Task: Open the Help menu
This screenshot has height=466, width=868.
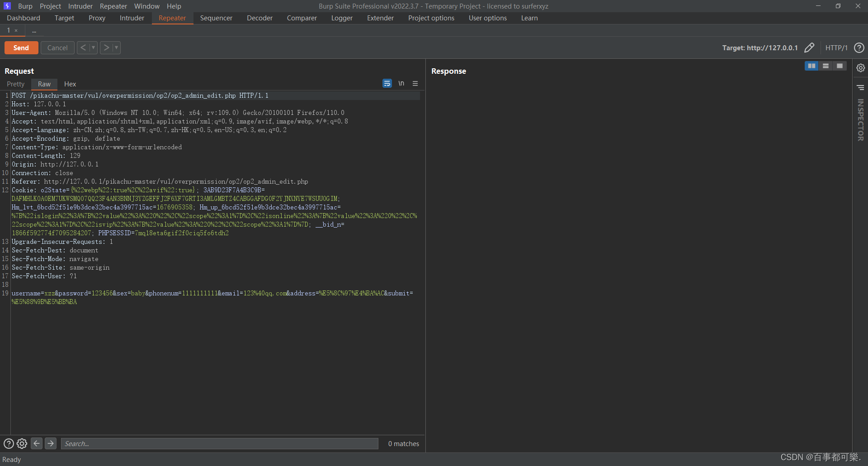Action: (174, 6)
